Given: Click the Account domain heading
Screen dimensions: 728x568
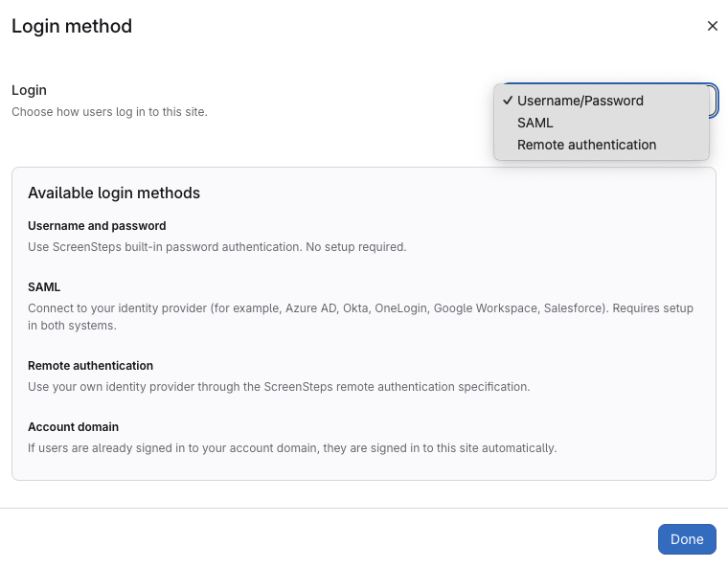Looking at the screenshot, I should [73, 427].
